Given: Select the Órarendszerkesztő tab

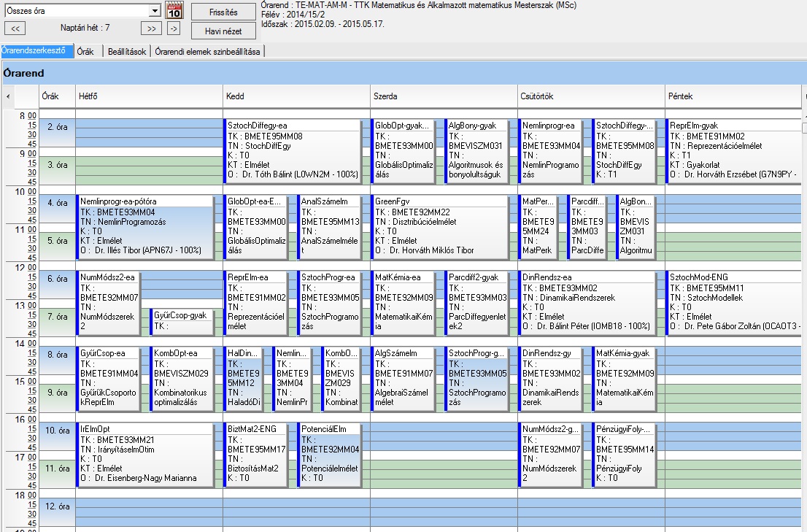Looking at the screenshot, I should [36, 51].
